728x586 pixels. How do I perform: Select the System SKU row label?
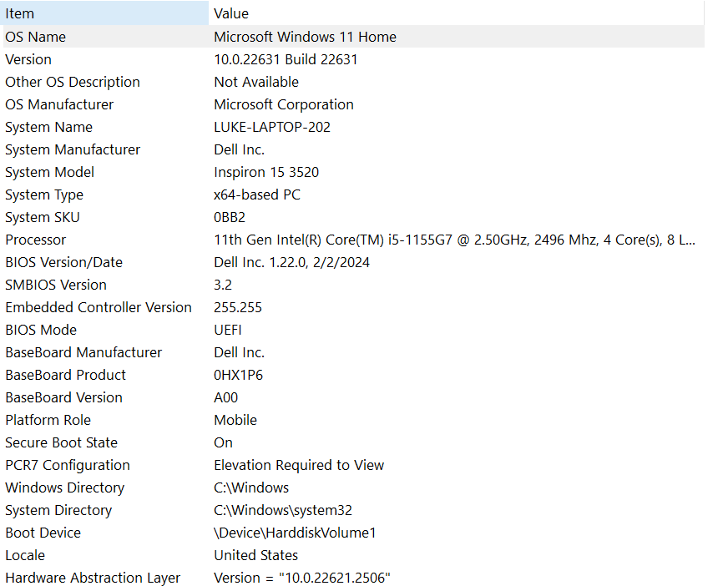[x=43, y=217]
